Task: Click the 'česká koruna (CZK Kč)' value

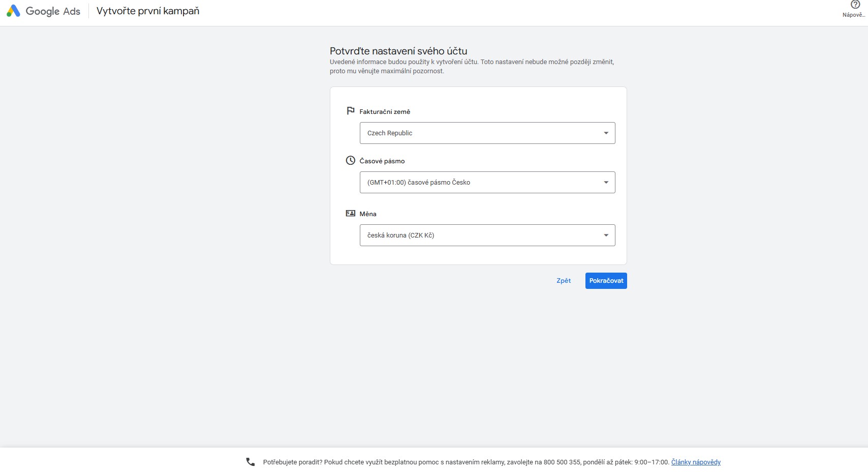Action: (400, 235)
